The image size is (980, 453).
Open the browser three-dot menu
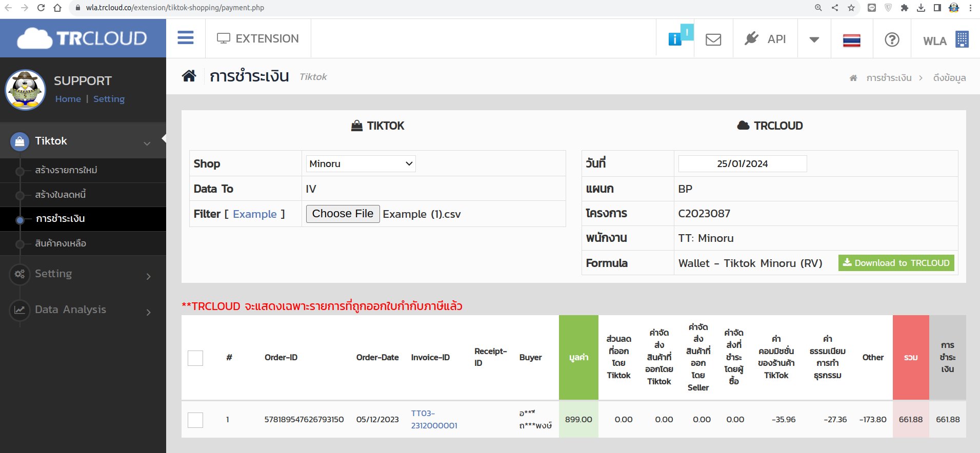coord(970,8)
